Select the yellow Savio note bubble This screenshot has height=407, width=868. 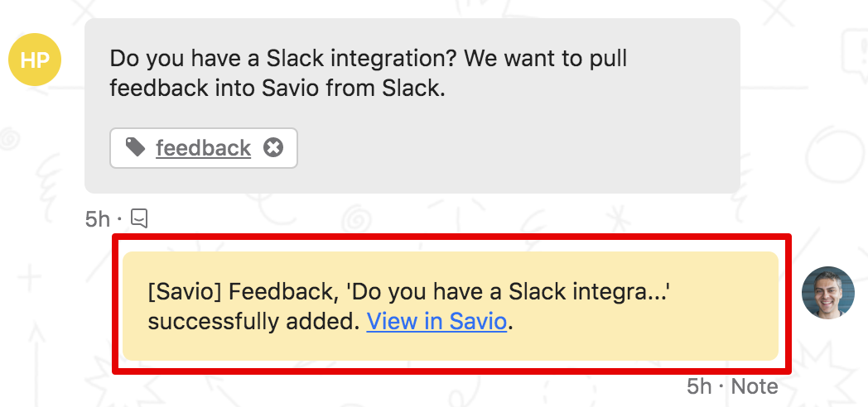[x=450, y=306]
